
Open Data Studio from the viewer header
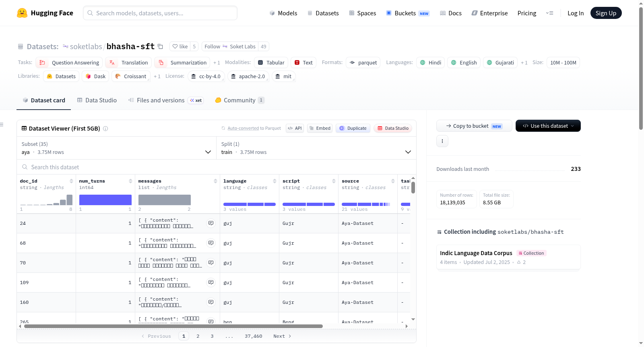pos(393,128)
